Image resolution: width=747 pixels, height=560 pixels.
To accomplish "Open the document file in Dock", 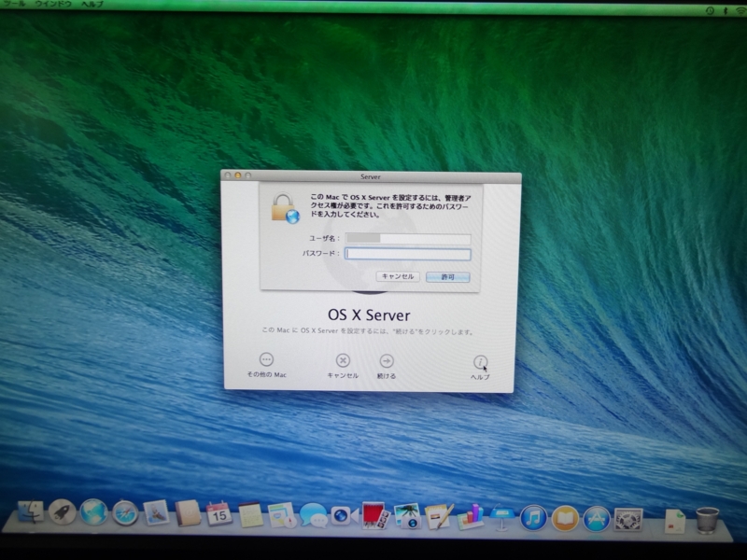I will click(x=675, y=521).
